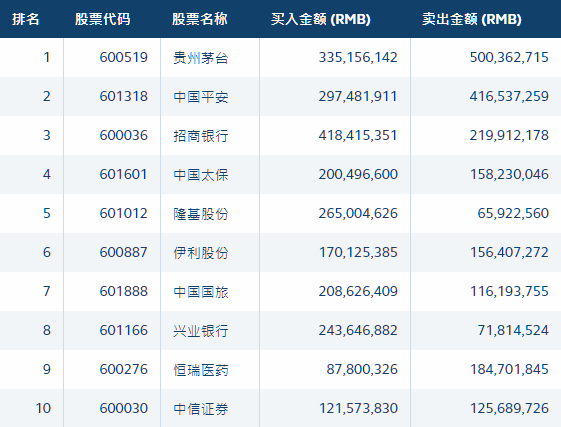Image resolution: width=561 pixels, height=427 pixels.
Task: Click rank 5 in 隆基股份 row
Action: 47,213
